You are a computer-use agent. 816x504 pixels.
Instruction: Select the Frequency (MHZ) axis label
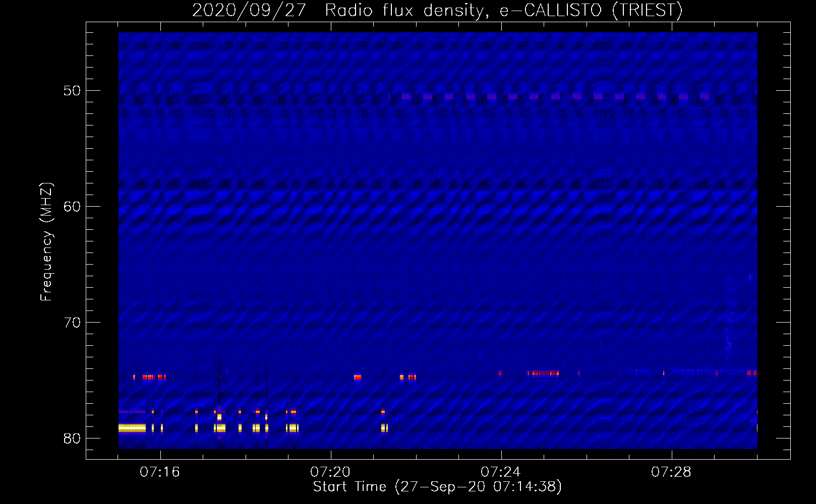point(46,242)
